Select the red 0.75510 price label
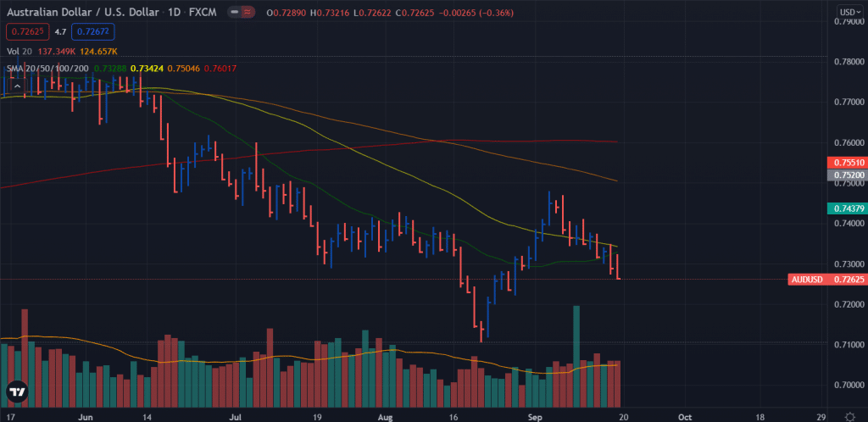This screenshot has width=868, height=422. [x=847, y=163]
